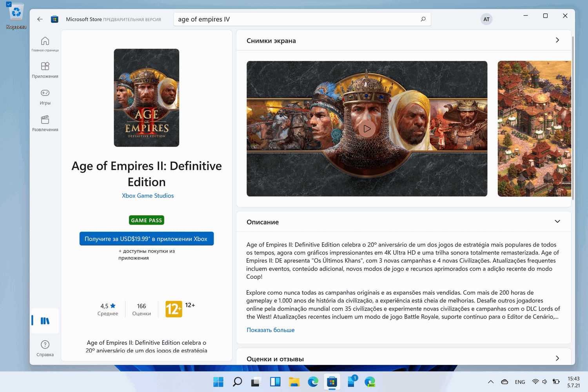Click the Microsoft Store taskbar icon
This screenshot has width=588, height=392.
[x=332, y=382]
